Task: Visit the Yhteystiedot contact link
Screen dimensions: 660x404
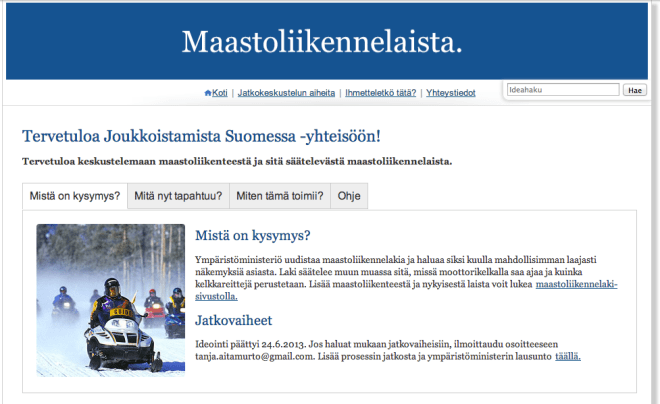Action: pos(450,93)
